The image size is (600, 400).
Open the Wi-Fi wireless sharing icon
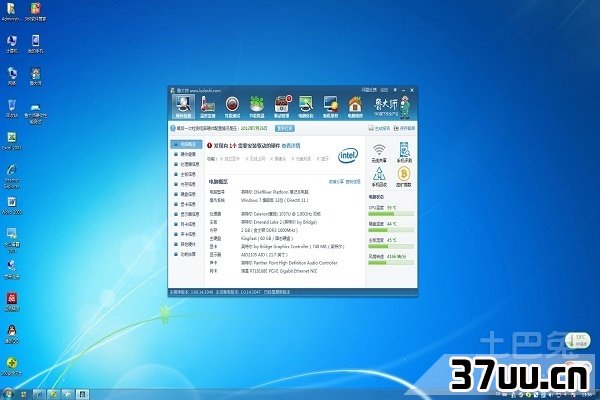pyautogui.click(x=379, y=153)
